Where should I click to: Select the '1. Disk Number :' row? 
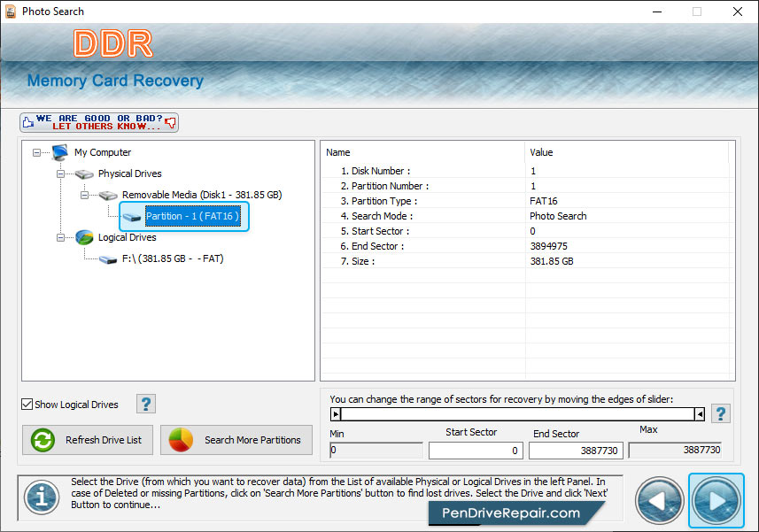click(525, 171)
